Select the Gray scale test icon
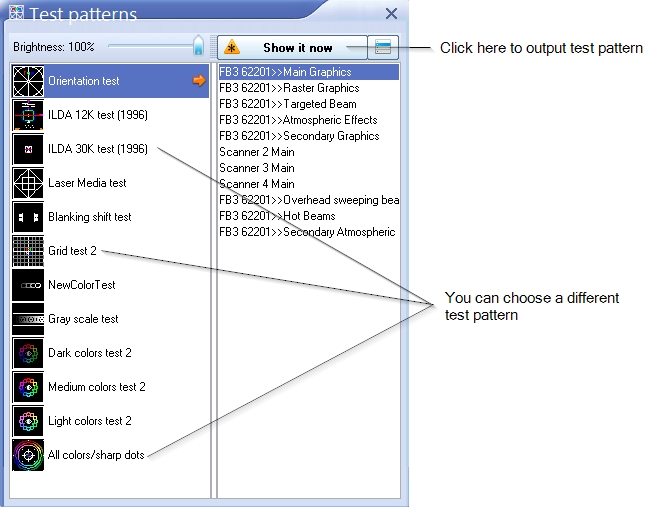The image size is (650, 507). point(28,319)
